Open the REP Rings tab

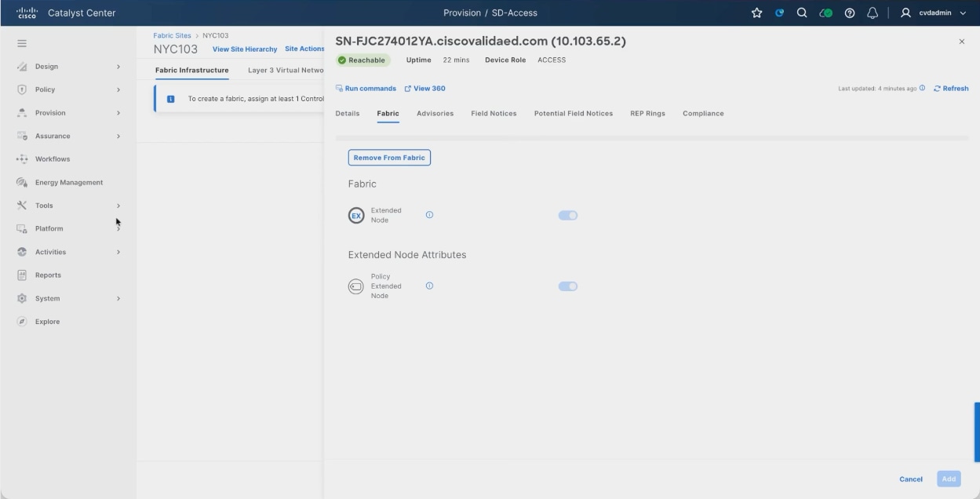[647, 114]
